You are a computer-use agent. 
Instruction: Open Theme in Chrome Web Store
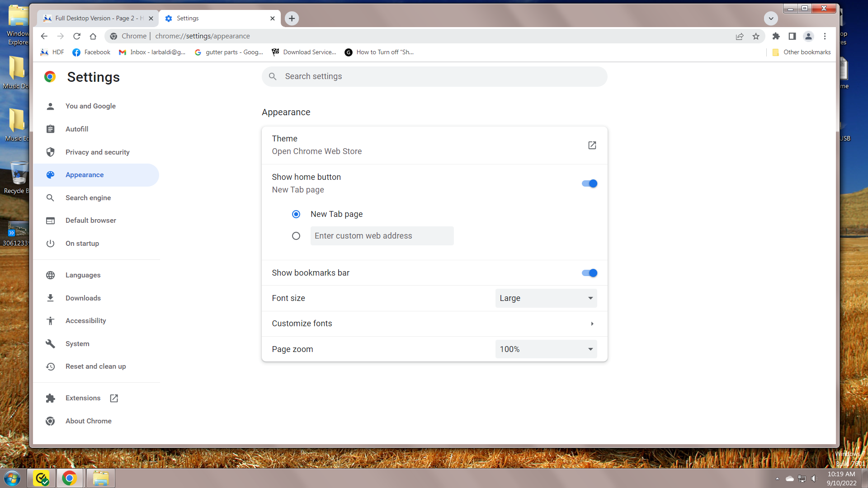pos(592,145)
